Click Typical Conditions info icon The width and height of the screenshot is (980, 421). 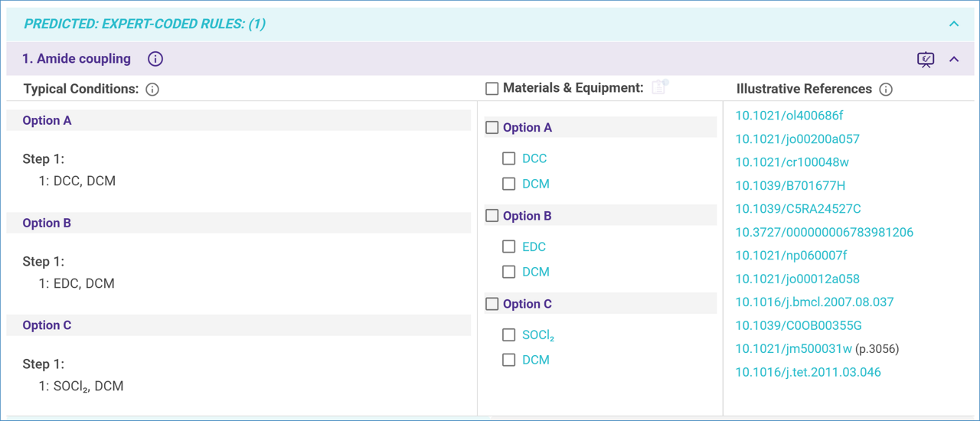point(152,90)
